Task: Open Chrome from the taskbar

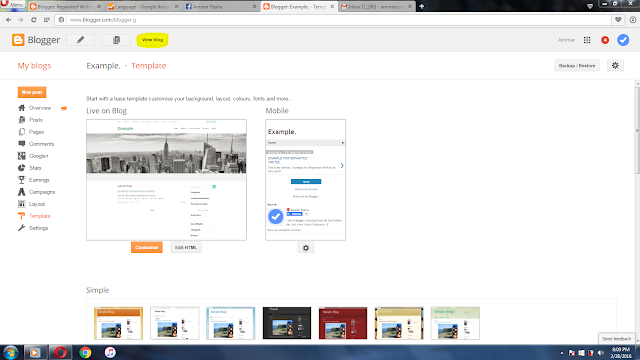Action: tap(85, 353)
